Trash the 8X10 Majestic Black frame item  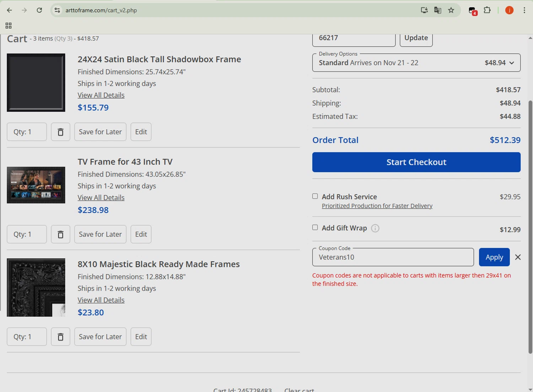tap(60, 337)
